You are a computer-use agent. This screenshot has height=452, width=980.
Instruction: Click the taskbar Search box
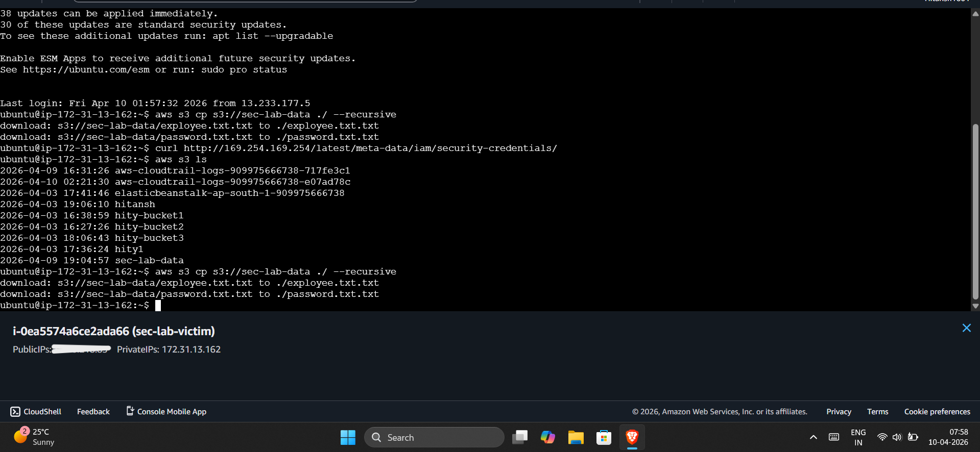[x=434, y=437]
